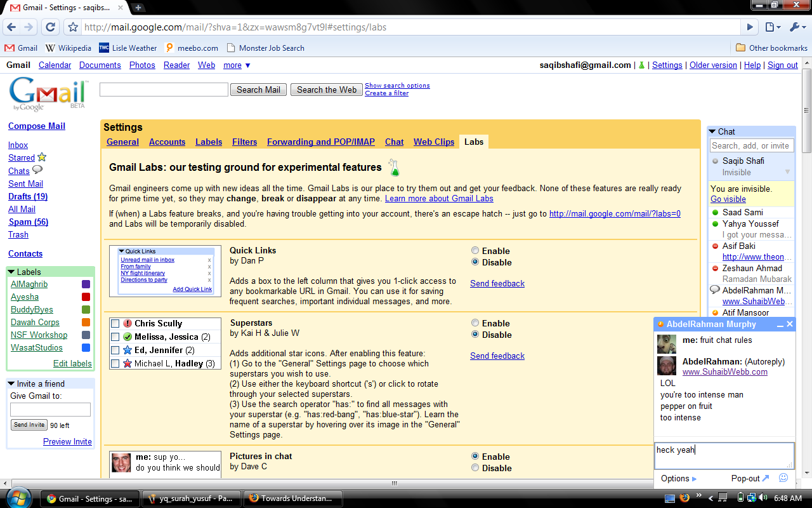This screenshot has height=508, width=812.
Task: Click the chat Search, add, or invite field
Action: point(751,145)
